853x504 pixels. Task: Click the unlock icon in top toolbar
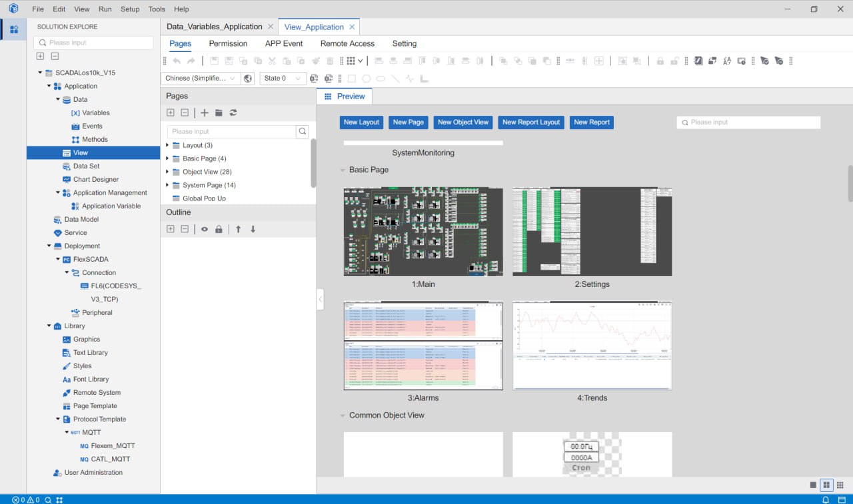(674, 61)
